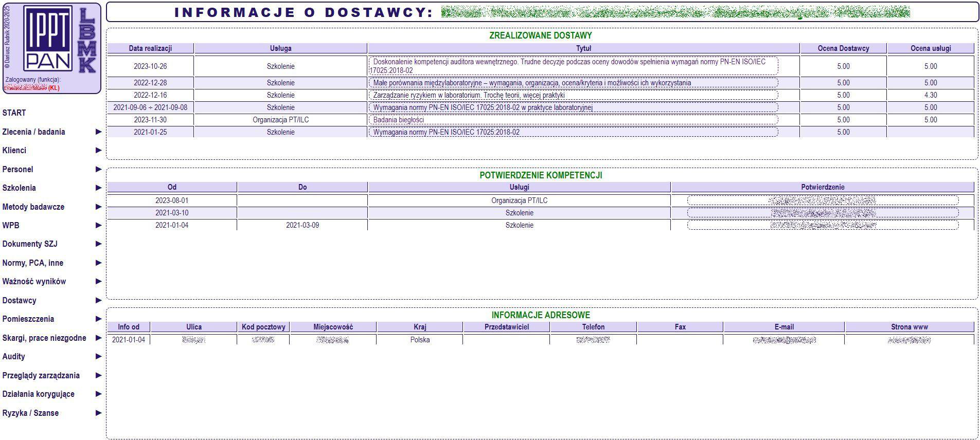
Task: Click the LBMK vertical logo
Action: point(87,40)
